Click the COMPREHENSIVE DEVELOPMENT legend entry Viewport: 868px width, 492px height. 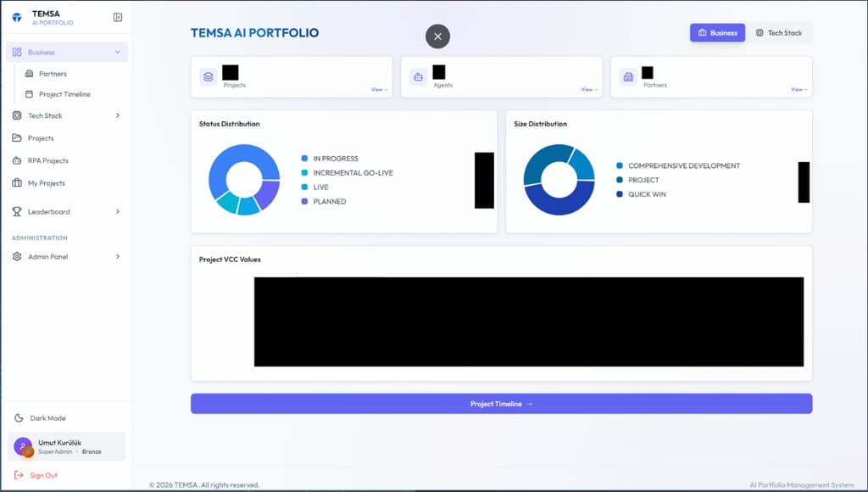(x=678, y=165)
